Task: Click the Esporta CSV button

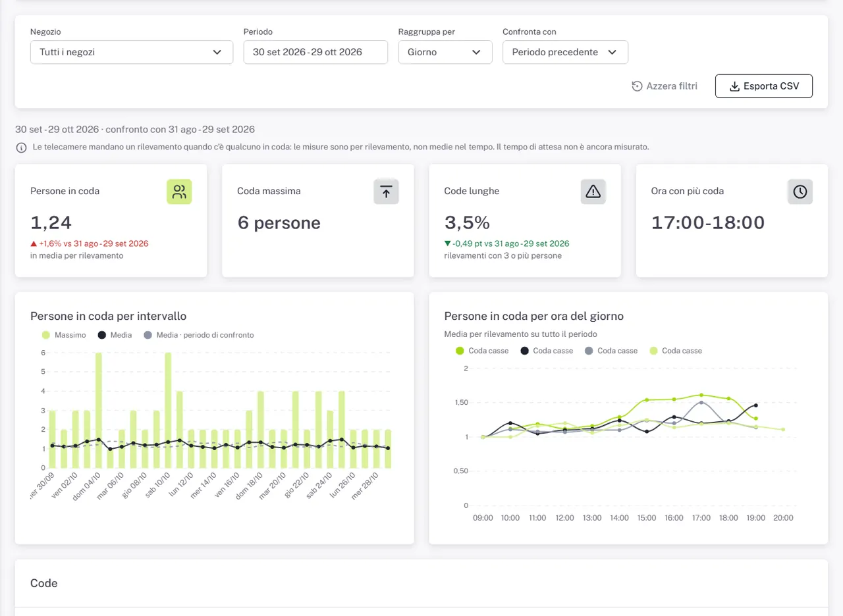Action: click(x=764, y=86)
